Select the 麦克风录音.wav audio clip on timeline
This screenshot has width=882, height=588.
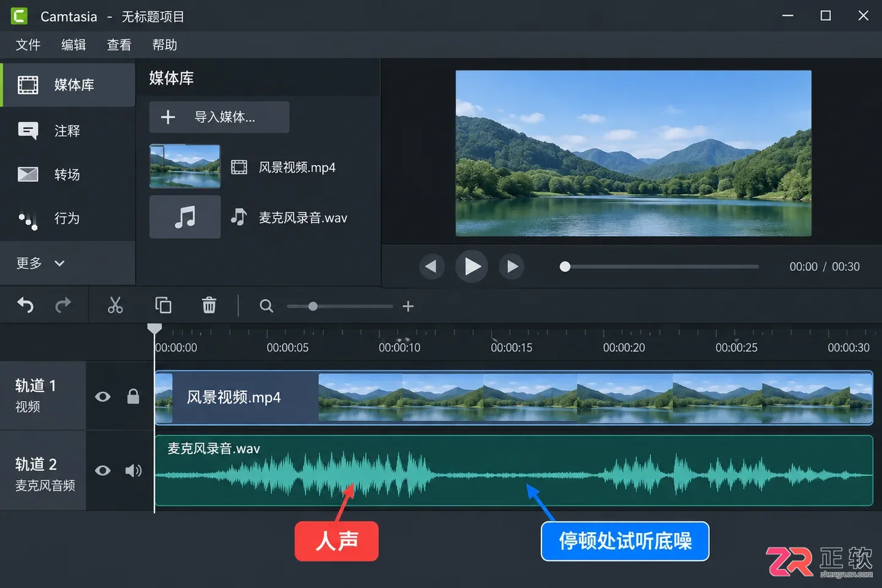pyautogui.click(x=513, y=470)
